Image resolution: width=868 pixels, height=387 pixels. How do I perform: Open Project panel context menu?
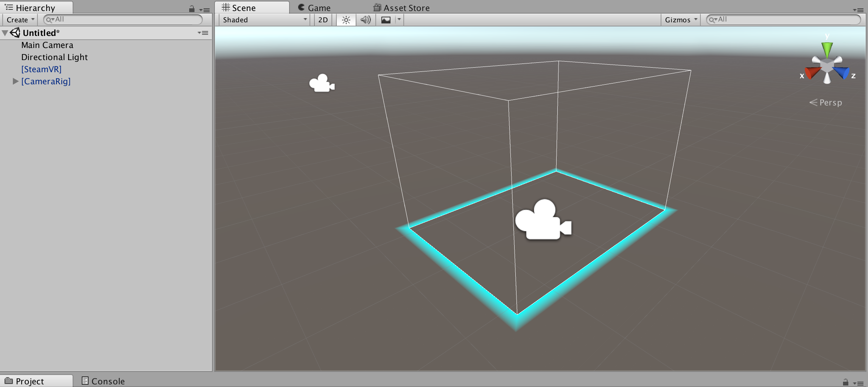click(858, 383)
